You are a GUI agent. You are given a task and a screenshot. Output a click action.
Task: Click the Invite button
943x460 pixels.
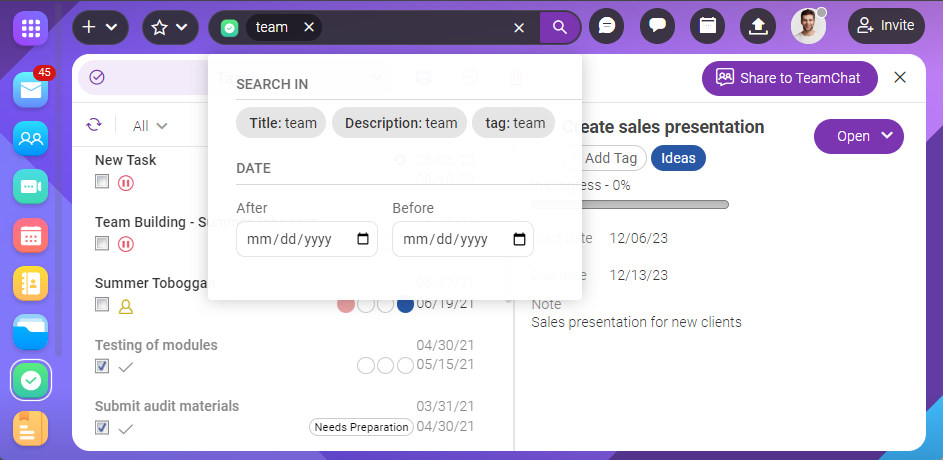[x=886, y=26]
